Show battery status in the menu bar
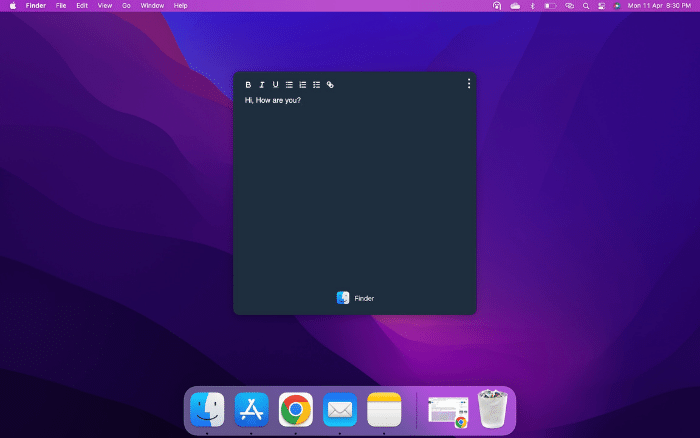 (550, 6)
